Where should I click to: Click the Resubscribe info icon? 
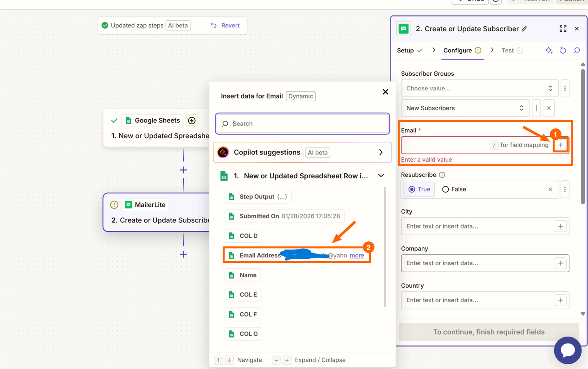[x=442, y=175]
